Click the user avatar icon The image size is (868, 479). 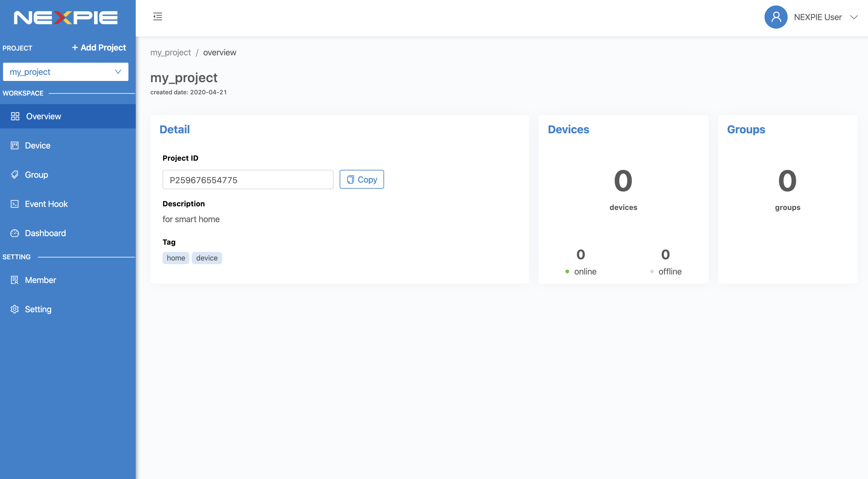(x=776, y=17)
